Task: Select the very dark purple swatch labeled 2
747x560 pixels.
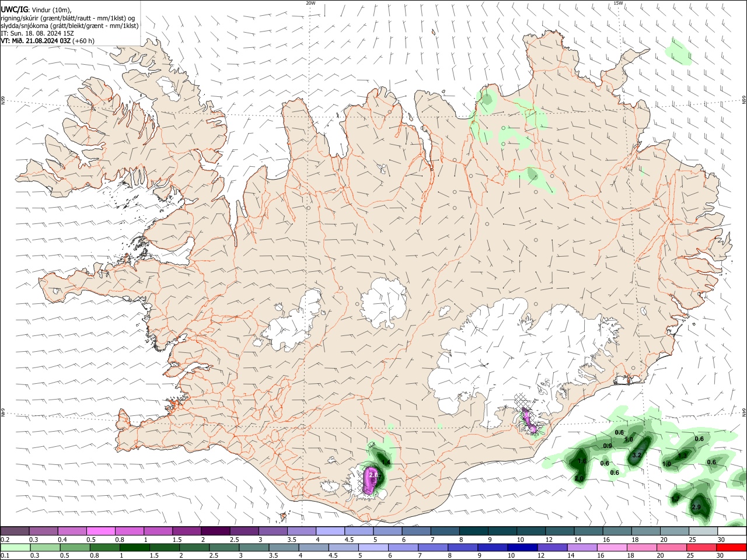Action: coord(215,531)
